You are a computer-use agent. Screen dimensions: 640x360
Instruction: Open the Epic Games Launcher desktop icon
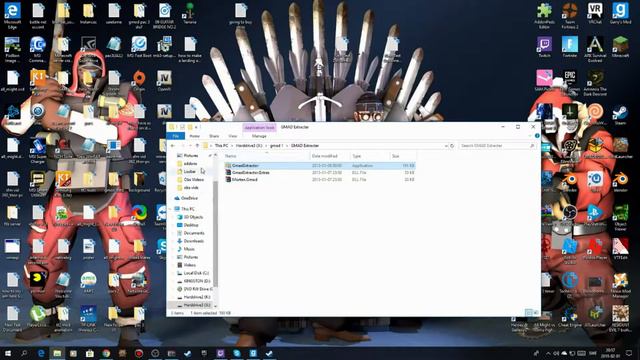(570, 83)
